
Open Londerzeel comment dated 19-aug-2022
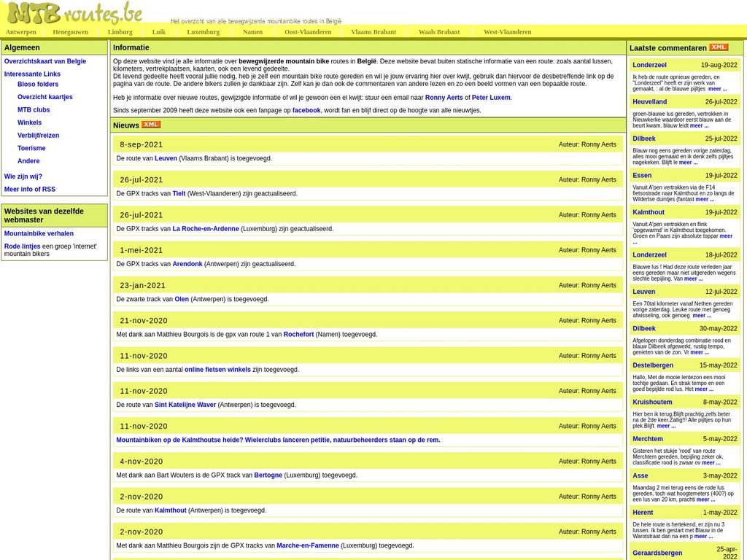click(649, 65)
